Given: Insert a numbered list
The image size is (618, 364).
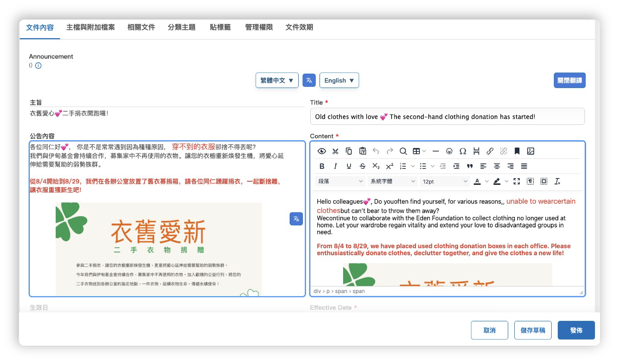Looking at the screenshot, I should tap(403, 166).
